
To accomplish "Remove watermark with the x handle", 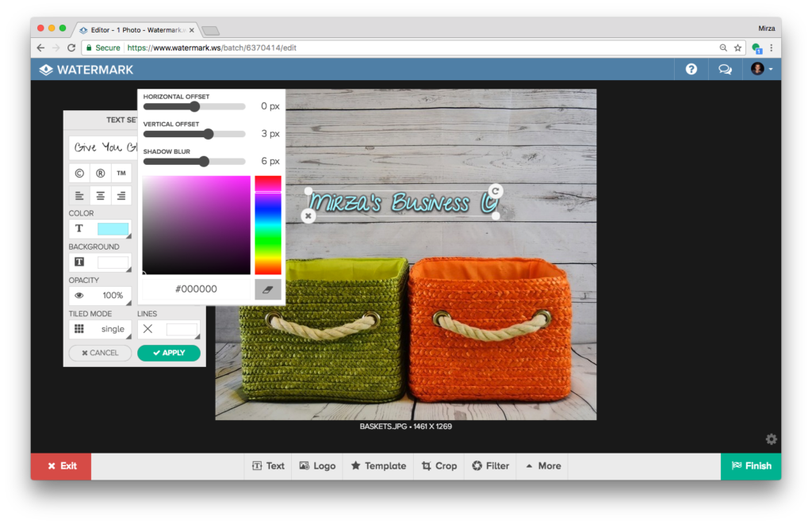I will (308, 216).
